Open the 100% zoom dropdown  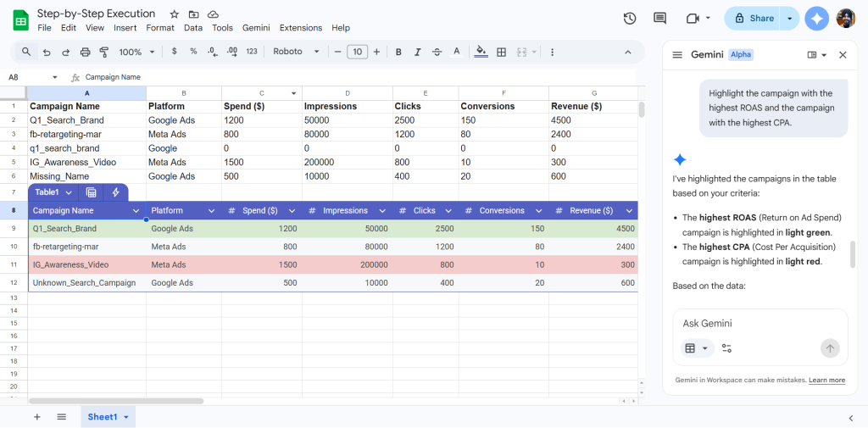[136, 52]
